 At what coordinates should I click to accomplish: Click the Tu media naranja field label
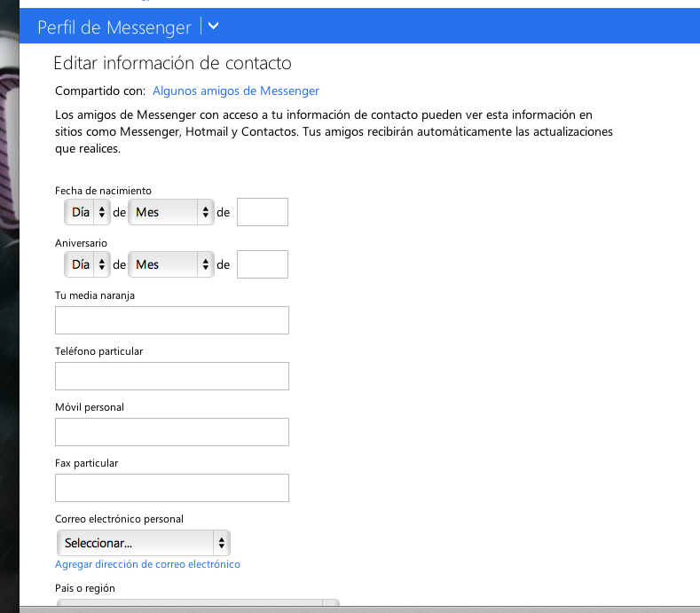click(x=95, y=295)
